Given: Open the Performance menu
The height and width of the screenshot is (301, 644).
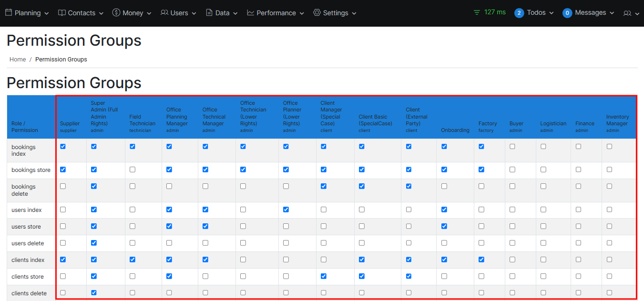Looking at the screenshot, I should pyautogui.click(x=276, y=13).
